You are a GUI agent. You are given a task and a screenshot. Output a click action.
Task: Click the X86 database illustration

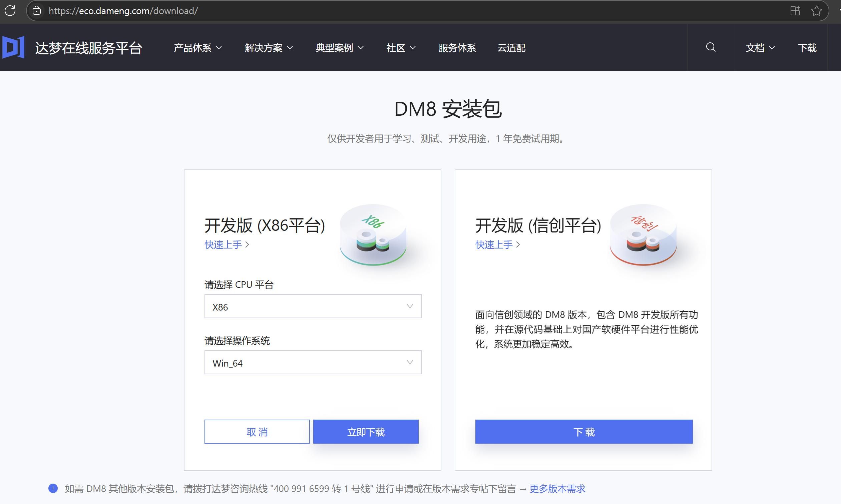click(373, 234)
